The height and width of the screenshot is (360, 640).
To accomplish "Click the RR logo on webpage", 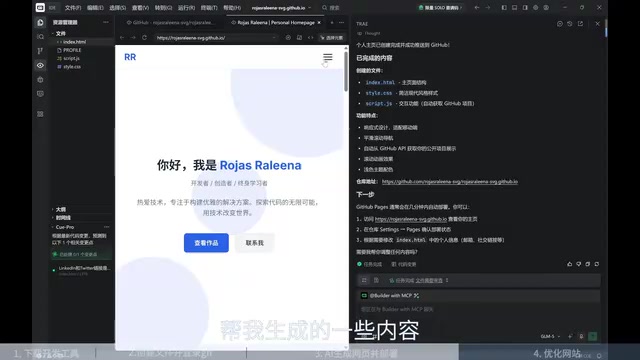I will point(130,57).
